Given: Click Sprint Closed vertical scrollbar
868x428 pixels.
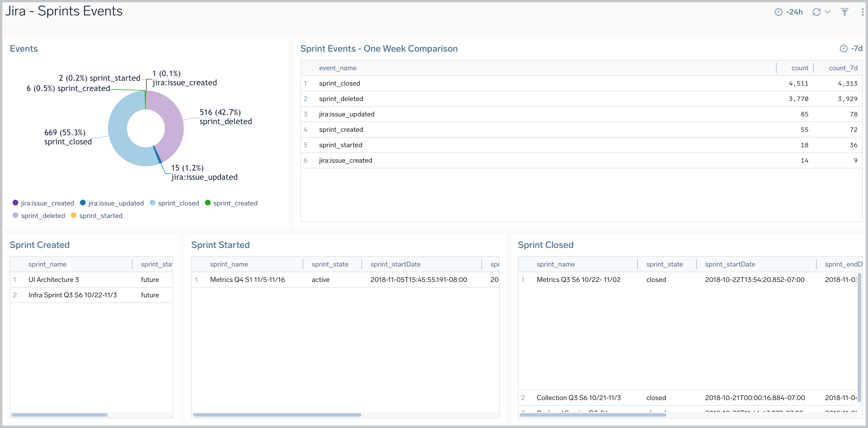Looking at the screenshot, I should pos(859,338).
